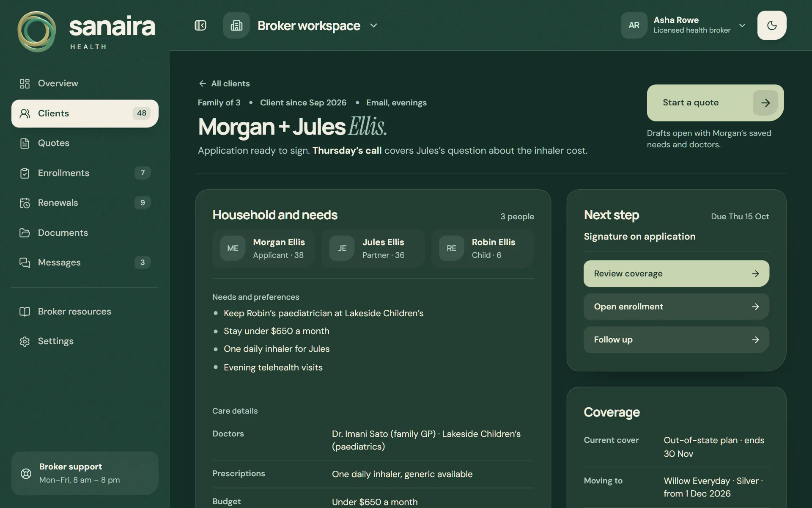Click the Start a quote button
Image resolution: width=812 pixels, height=508 pixels.
point(715,102)
